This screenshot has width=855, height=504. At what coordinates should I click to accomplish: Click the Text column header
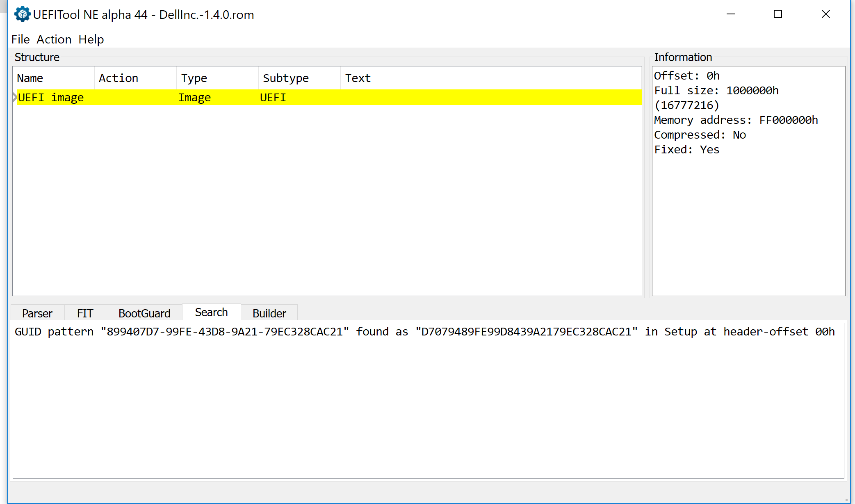point(358,78)
